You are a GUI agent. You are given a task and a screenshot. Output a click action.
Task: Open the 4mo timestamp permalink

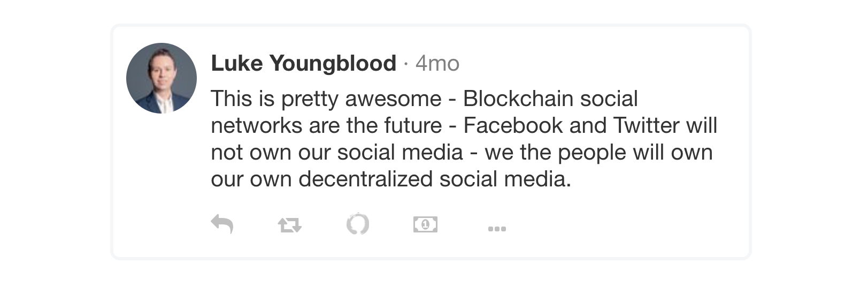(437, 64)
